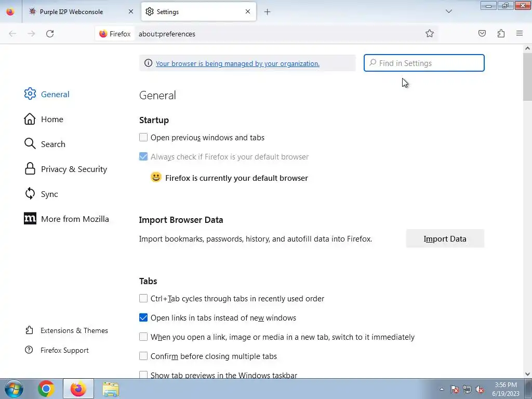The height and width of the screenshot is (399, 532).
Task: Select the Settings tab
Action: pyautogui.click(x=198, y=11)
